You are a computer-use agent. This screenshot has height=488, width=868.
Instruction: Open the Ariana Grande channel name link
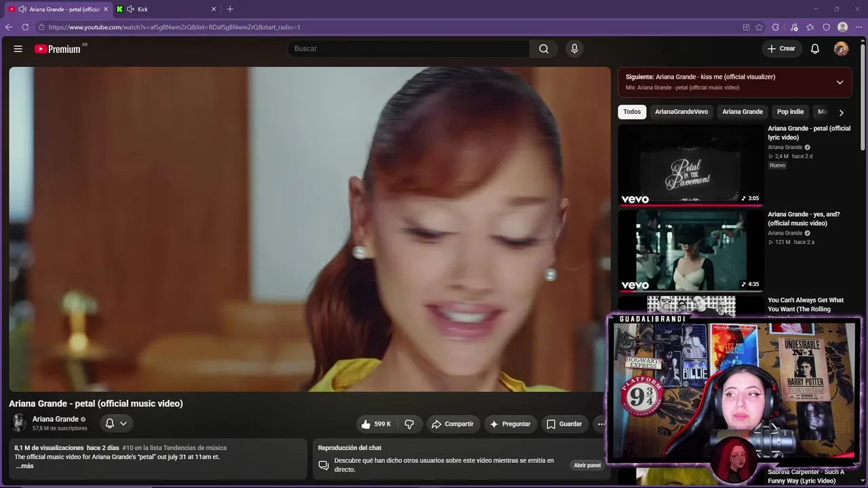56,419
